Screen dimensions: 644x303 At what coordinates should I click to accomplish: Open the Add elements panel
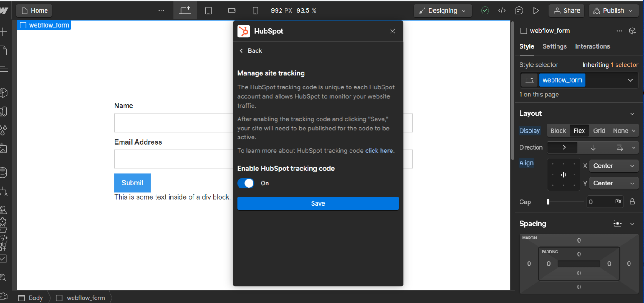[4, 32]
